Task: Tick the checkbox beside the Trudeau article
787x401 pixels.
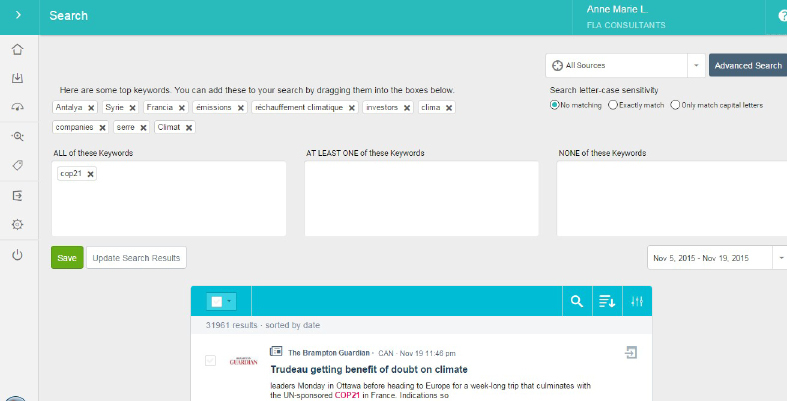Action: tap(210, 360)
